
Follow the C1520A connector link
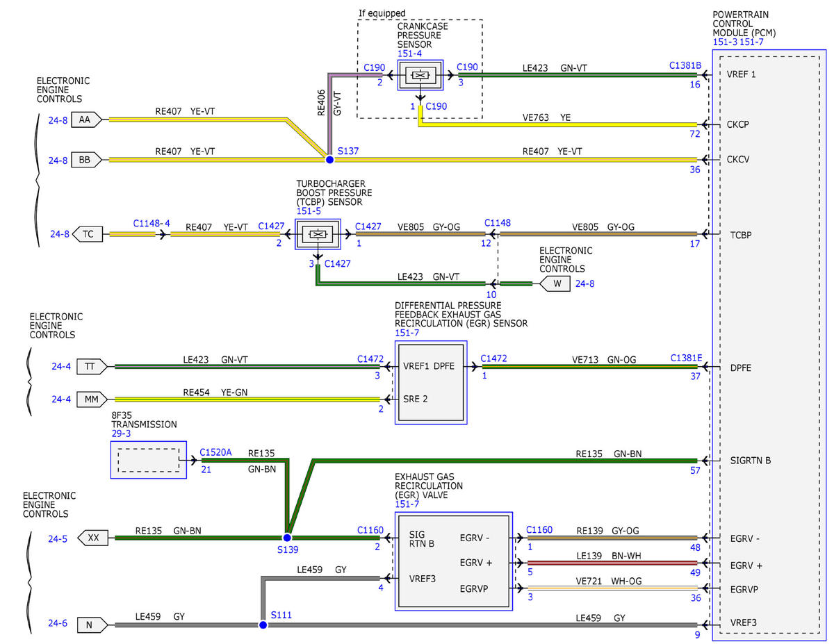216,452
